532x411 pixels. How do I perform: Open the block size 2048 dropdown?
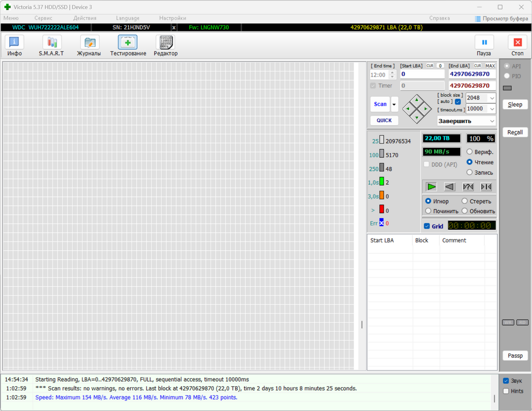coord(492,98)
